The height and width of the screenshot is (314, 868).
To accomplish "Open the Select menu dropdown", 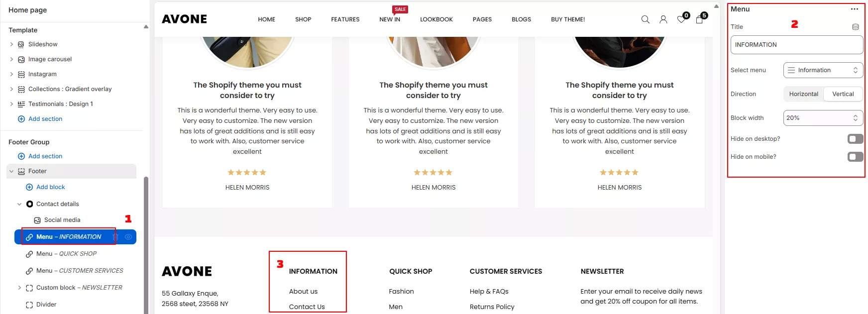I will tap(823, 70).
